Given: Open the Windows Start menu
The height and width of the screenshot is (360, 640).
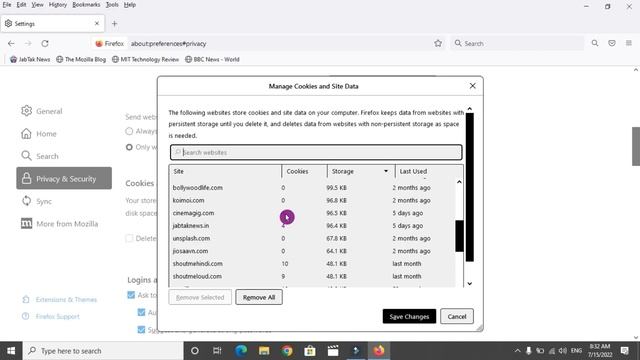Looking at the screenshot, I should pos(11,351).
